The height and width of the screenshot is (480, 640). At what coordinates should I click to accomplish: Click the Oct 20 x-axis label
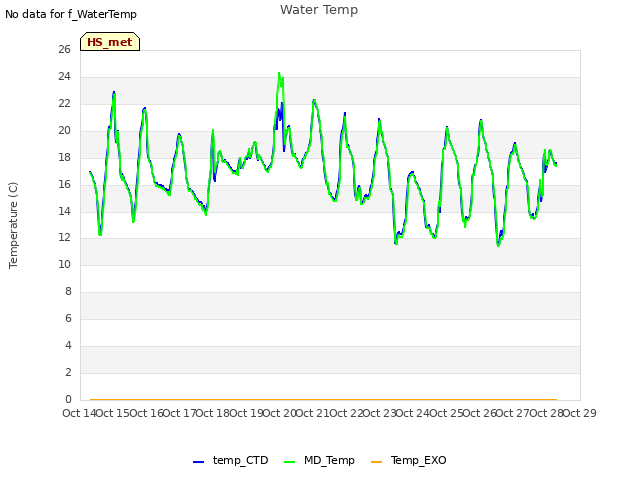pos(279,413)
